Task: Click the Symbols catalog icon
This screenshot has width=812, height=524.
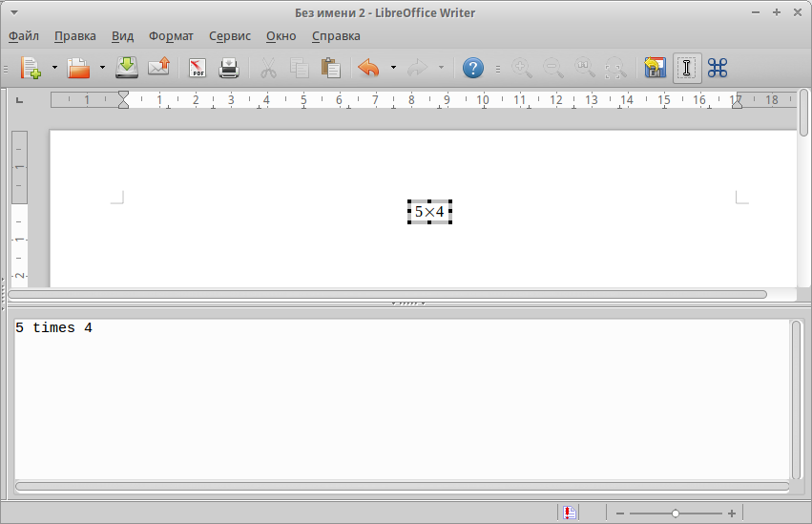Action: 718,68
